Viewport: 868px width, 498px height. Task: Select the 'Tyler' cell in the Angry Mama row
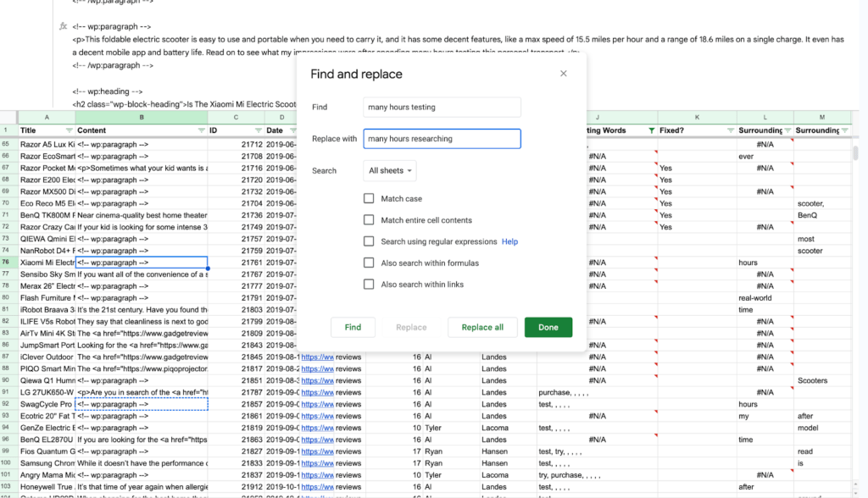pyautogui.click(x=451, y=475)
